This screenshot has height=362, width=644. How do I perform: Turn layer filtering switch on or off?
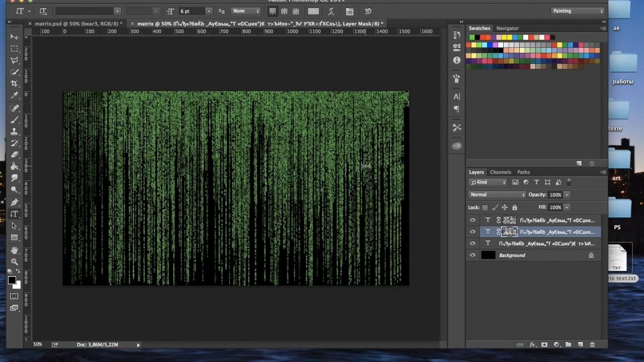tap(569, 182)
